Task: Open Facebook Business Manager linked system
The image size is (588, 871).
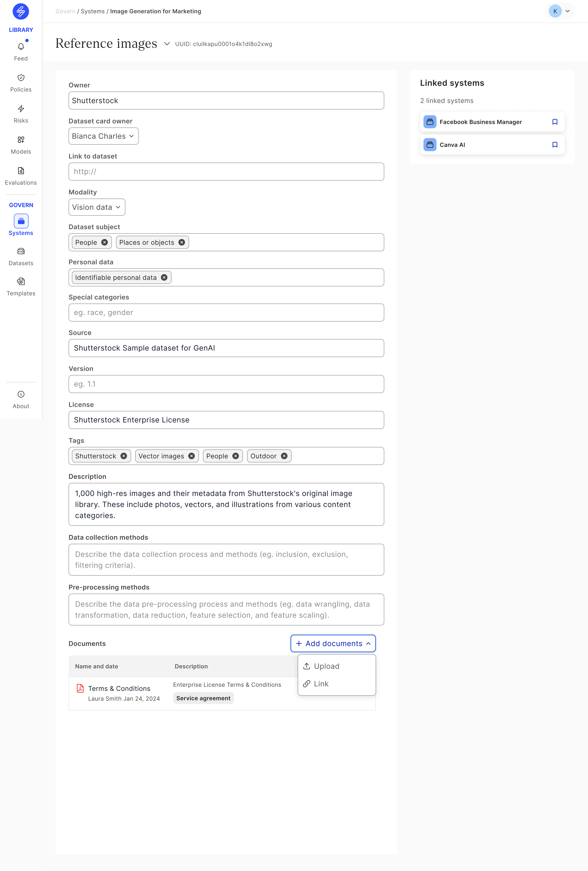Action: tap(492, 122)
